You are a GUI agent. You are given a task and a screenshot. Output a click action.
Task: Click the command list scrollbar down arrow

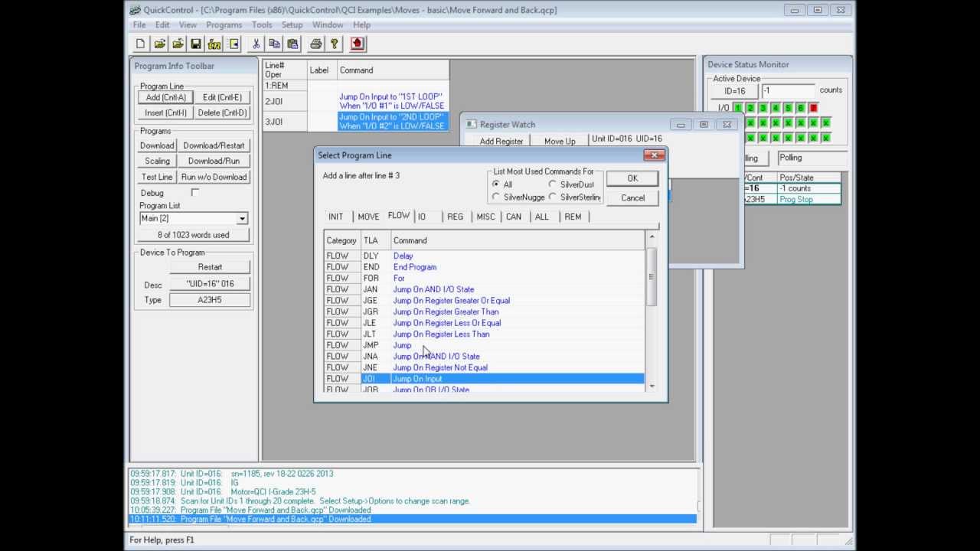coord(652,386)
